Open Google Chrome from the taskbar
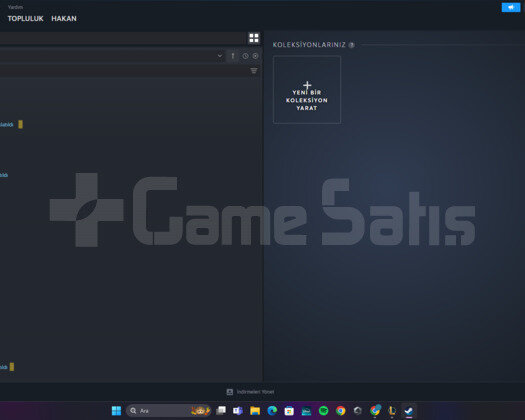525x420 pixels. (341, 411)
